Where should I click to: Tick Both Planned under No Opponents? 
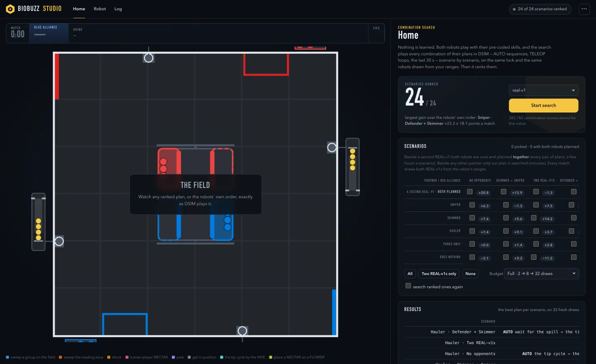click(x=470, y=192)
